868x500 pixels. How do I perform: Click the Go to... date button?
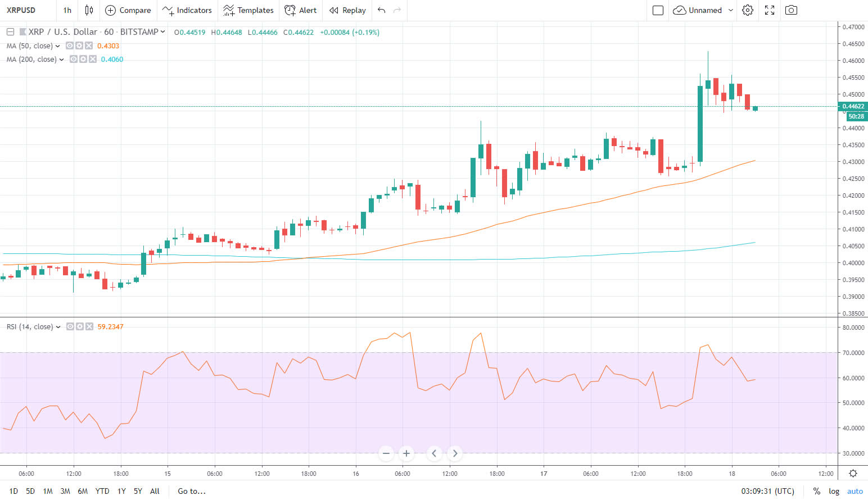tap(192, 491)
